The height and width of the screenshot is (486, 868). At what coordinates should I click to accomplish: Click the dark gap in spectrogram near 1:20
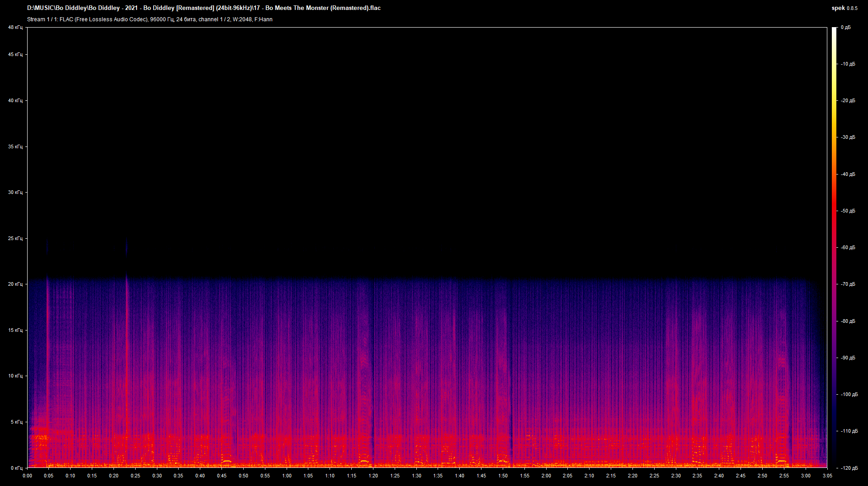pos(373,384)
